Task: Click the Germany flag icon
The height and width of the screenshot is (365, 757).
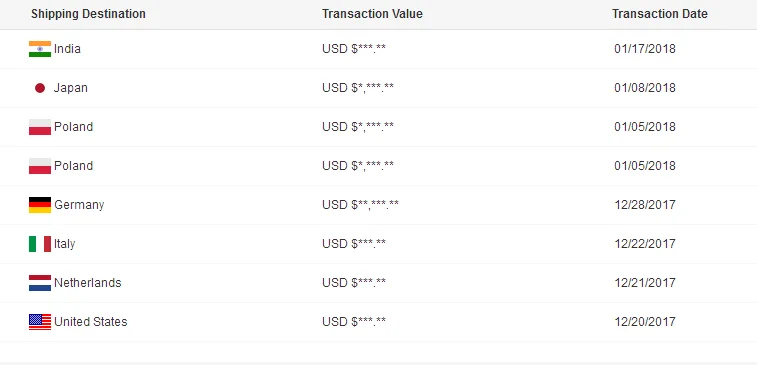Action: (x=40, y=205)
